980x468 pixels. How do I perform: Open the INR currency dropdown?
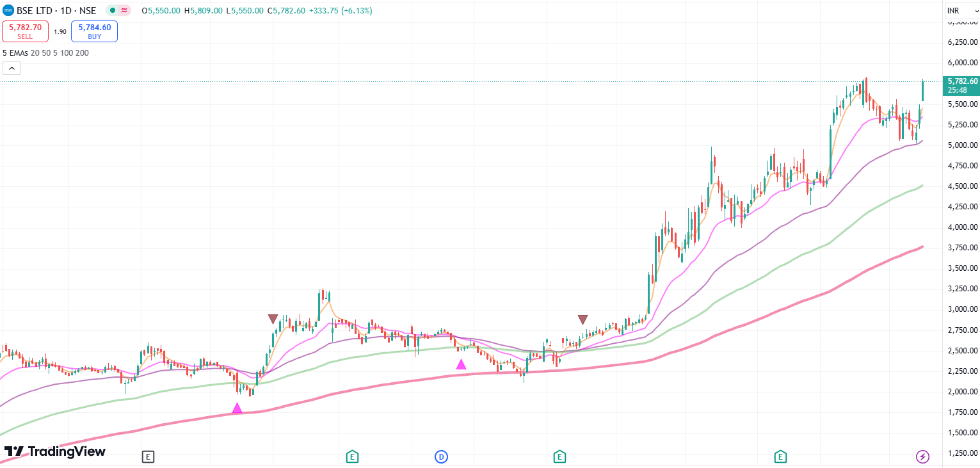pos(961,11)
